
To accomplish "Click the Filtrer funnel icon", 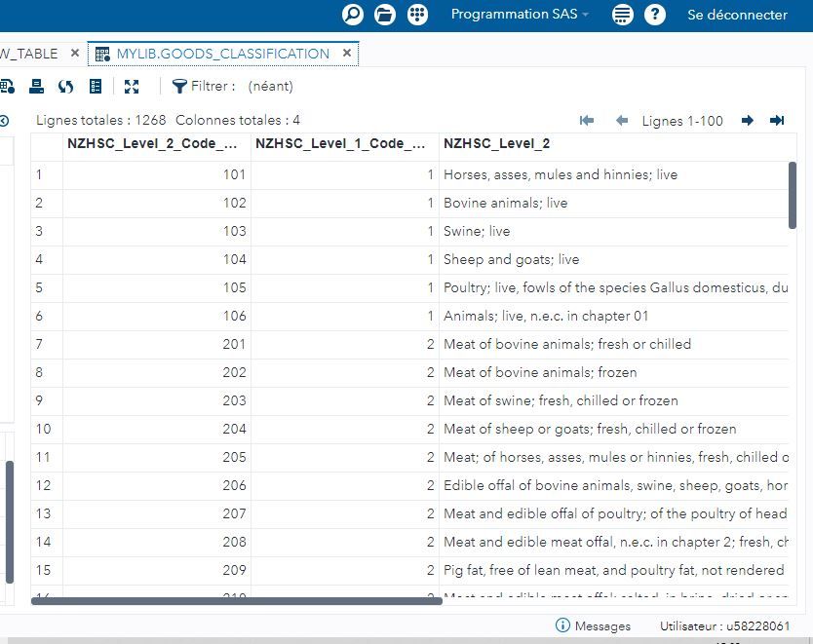I will click(179, 87).
